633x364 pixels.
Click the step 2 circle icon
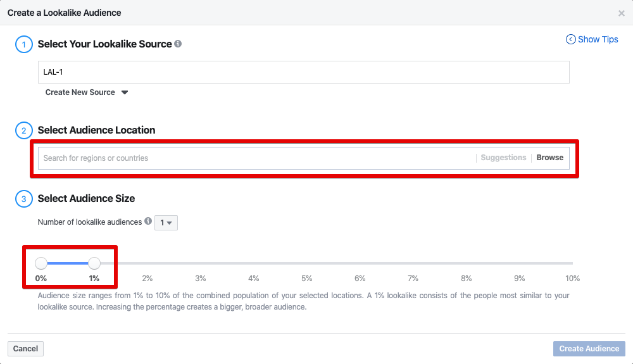(23, 130)
